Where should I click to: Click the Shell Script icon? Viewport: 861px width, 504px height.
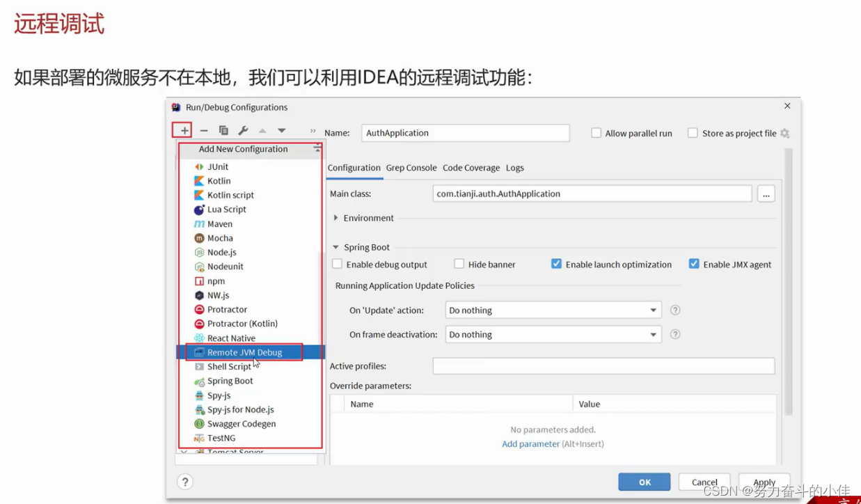[x=199, y=367]
